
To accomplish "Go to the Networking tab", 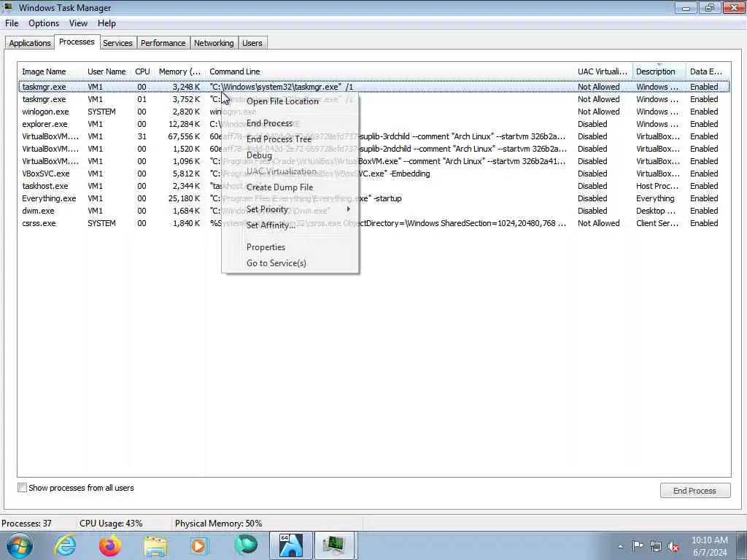I will coord(214,43).
